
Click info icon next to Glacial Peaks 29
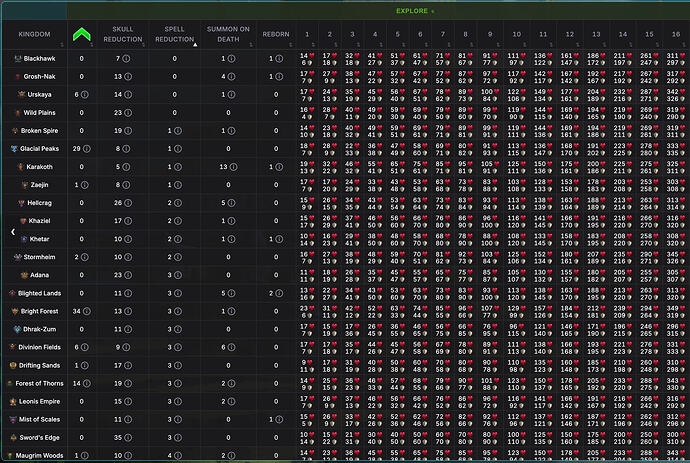tap(87, 149)
